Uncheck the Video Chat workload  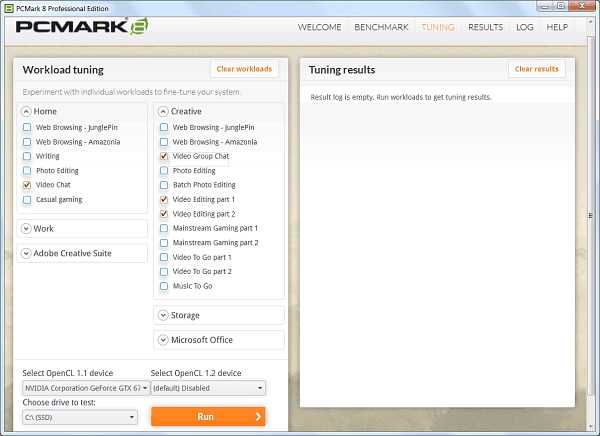(27, 185)
